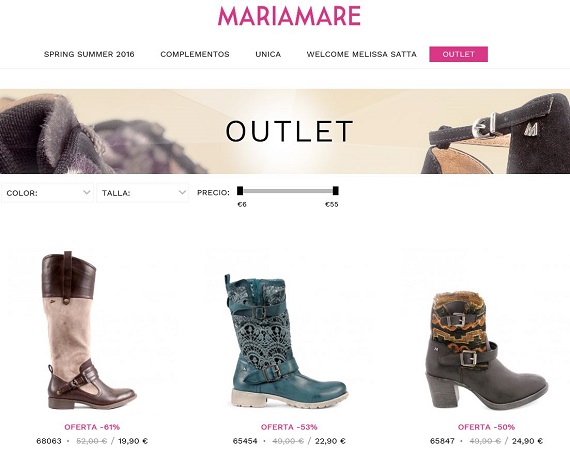Click the Oferta -61% label
Viewport: 570px width, 456px height.
click(92, 427)
